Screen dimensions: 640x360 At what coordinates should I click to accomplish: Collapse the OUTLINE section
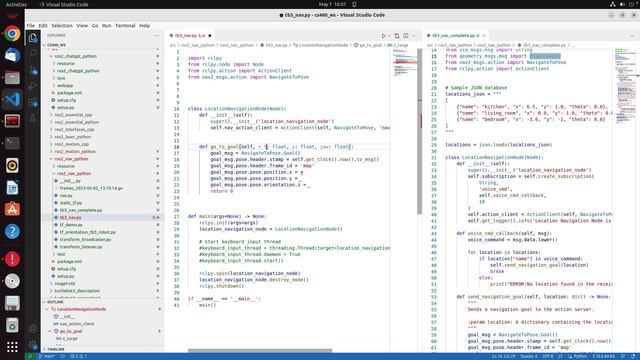[x=102, y=302]
